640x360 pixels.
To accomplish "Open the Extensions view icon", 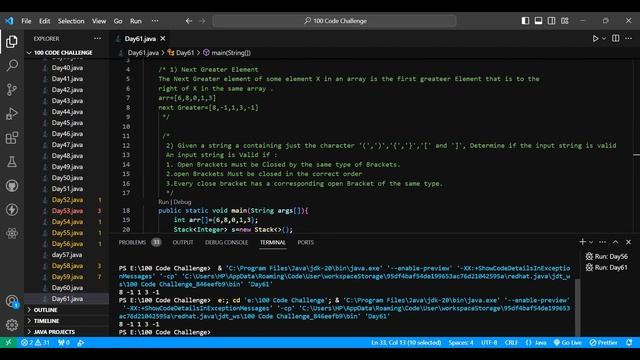I will [12, 138].
